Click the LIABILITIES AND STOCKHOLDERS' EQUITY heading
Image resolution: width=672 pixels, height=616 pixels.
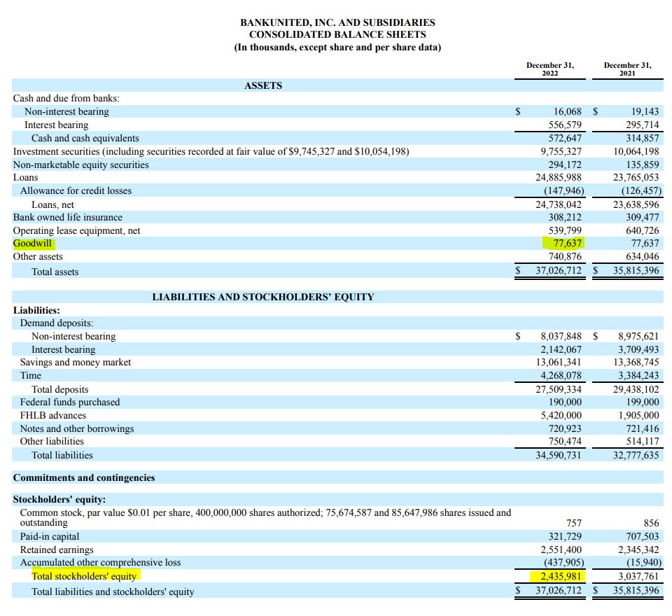263,297
